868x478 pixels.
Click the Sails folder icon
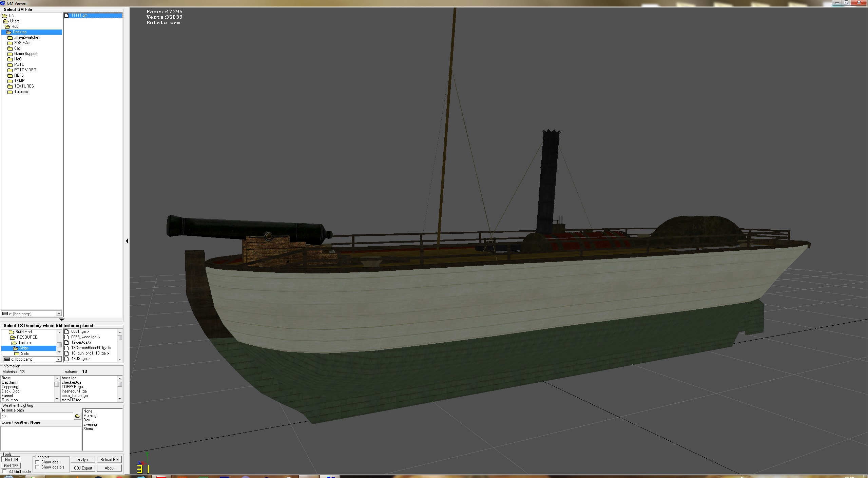pos(17,353)
